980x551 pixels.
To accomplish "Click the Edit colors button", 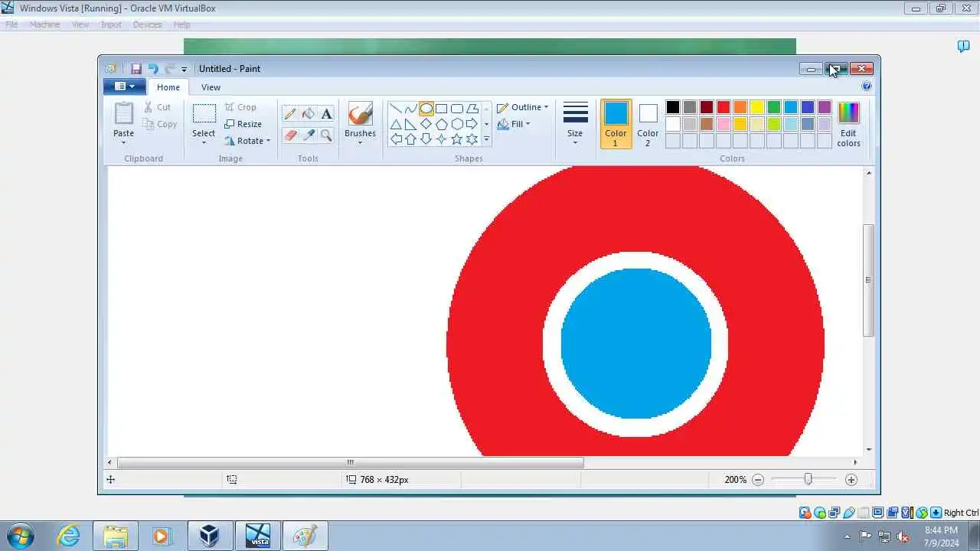I will click(848, 124).
